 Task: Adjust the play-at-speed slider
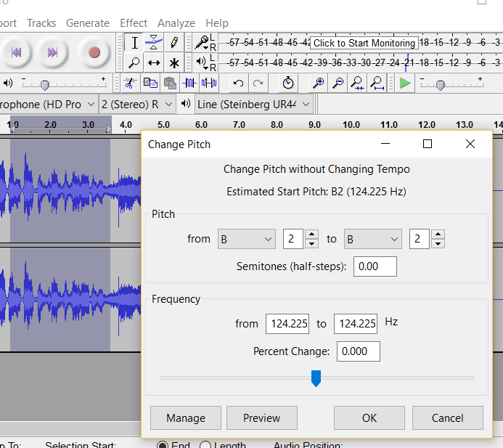click(441, 85)
